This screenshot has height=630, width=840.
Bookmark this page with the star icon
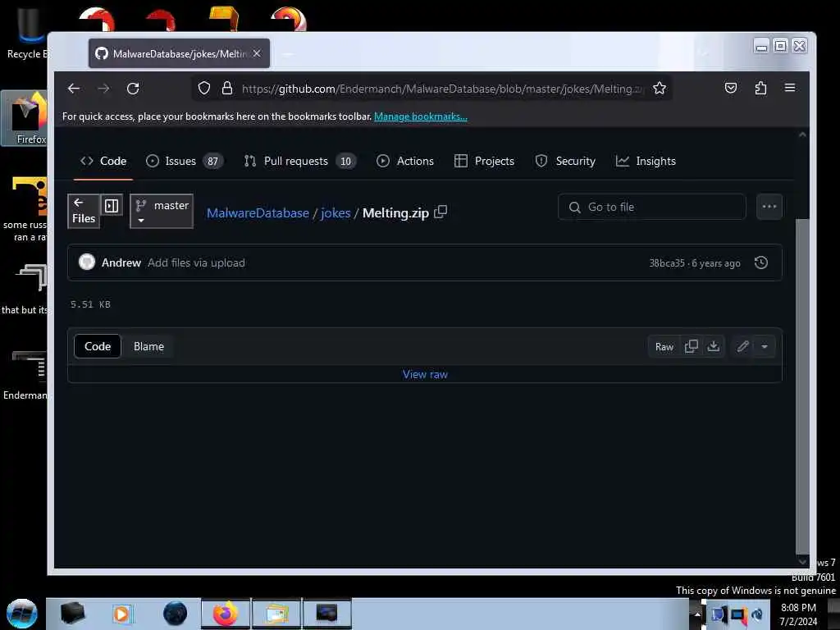(x=660, y=89)
